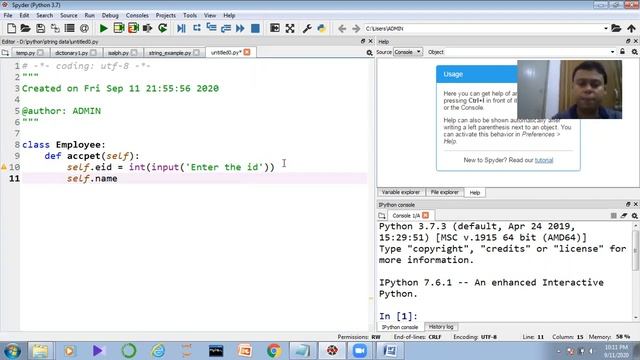Interrupt kernel stop icon in console
The height and width of the screenshot is (360, 640).
(613, 216)
